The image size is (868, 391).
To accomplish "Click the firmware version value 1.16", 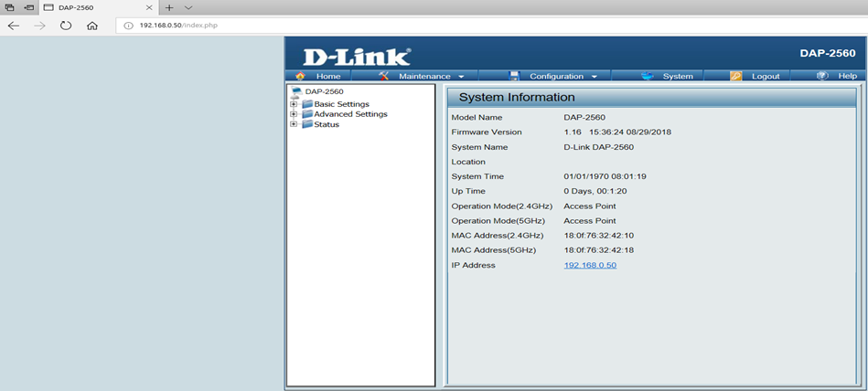I will pyautogui.click(x=572, y=132).
